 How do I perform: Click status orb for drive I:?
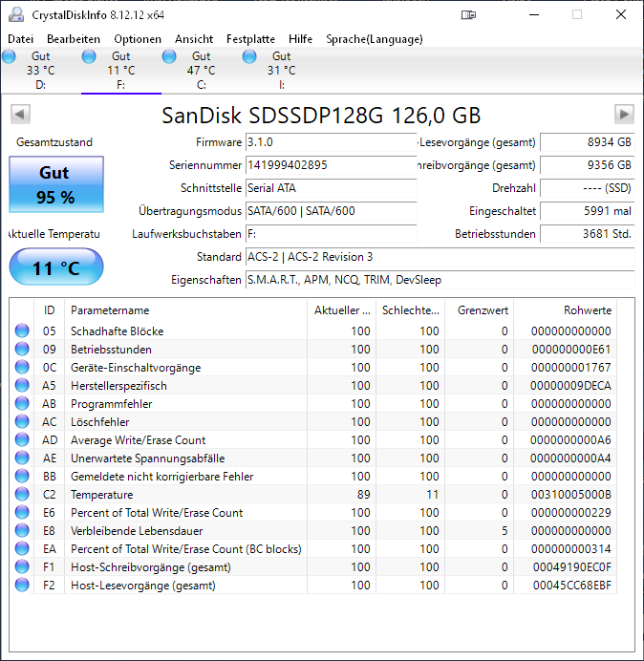tap(249, 56)
